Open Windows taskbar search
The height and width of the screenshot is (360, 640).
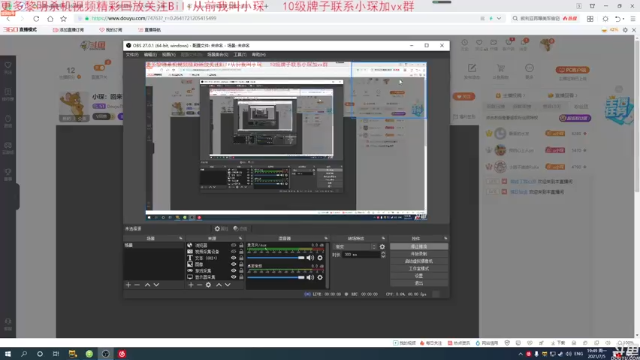coord(24,354)
